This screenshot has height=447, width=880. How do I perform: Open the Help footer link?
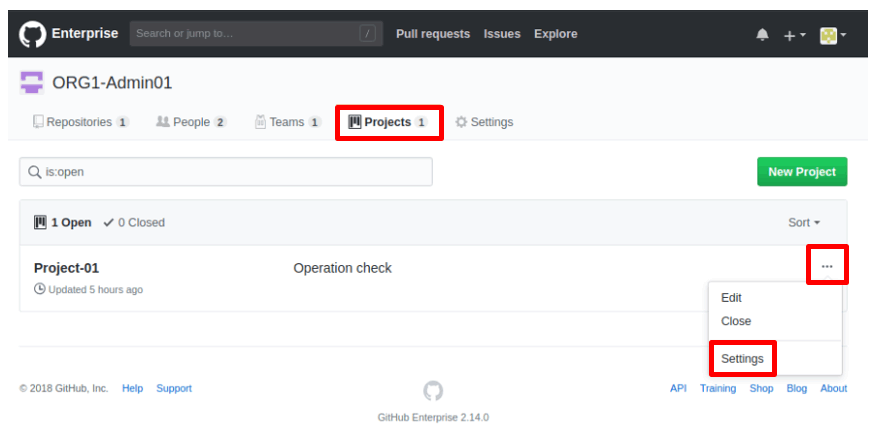click(132, 388)
